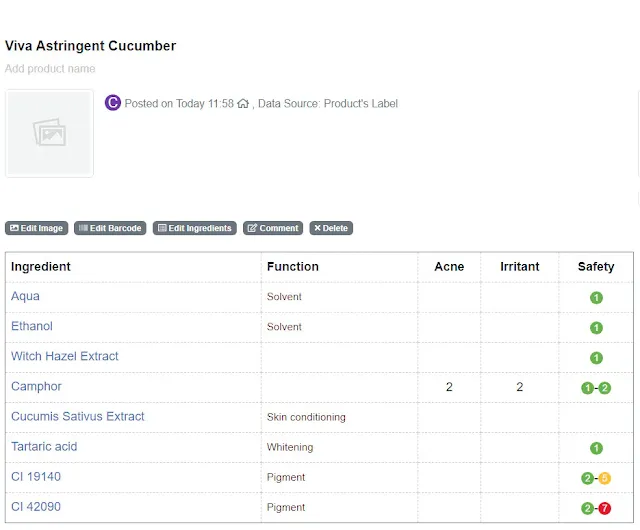Open the Camphor ingredient link
Screen dimensions: 640x530
pyautogui.click(x=36, y=386)
